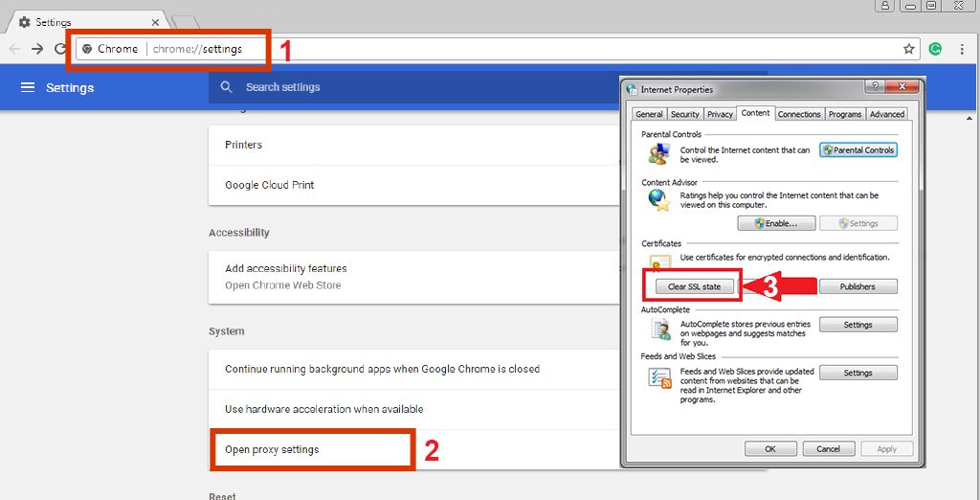Image resolution: width=980 pixels, height=500 pixels.
Task: Click Use hardware acceleration when available
Action: click(x=414, y=409)
